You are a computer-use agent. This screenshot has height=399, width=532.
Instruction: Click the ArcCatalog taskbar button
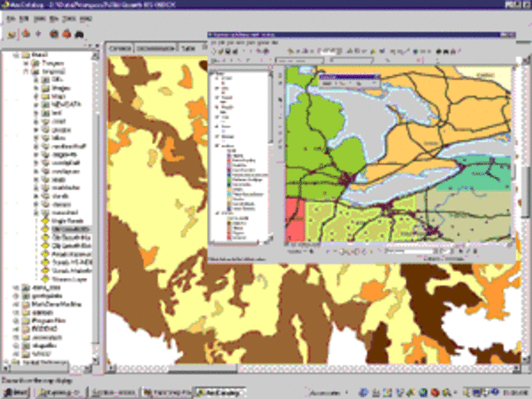(x=219, y=392)
